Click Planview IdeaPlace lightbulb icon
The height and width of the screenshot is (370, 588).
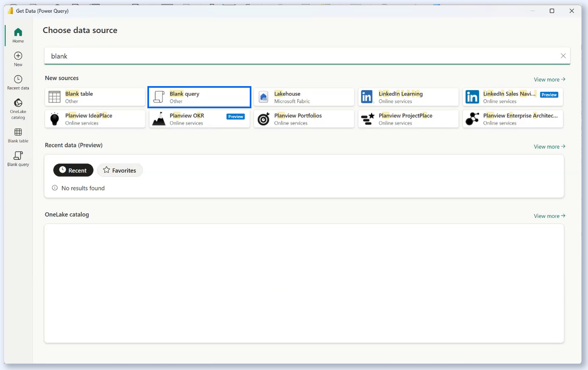pyautogui.click(x=55, y=119)
